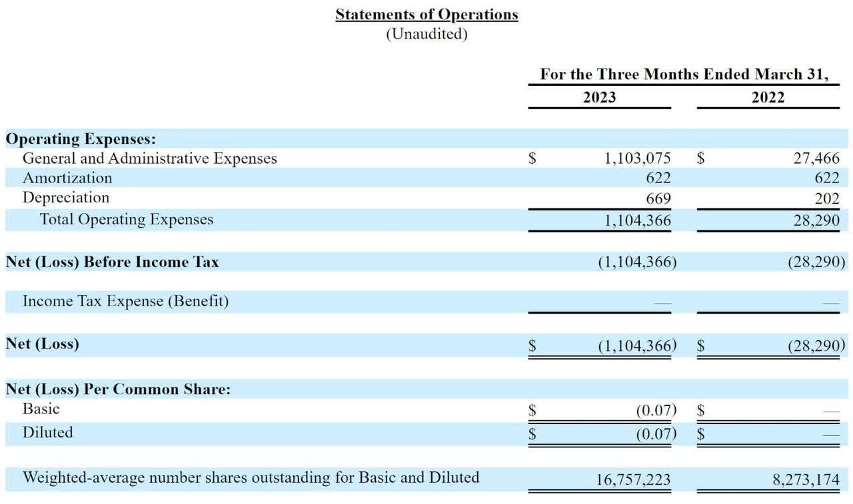Click 'Total Operating Expenses' label
Viewport: 853px width, 504px height.
coord(127,219)
